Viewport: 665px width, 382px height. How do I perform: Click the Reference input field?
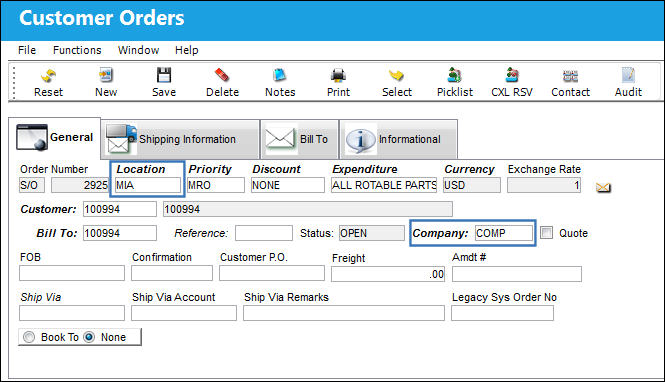click(x=264, y=233)
